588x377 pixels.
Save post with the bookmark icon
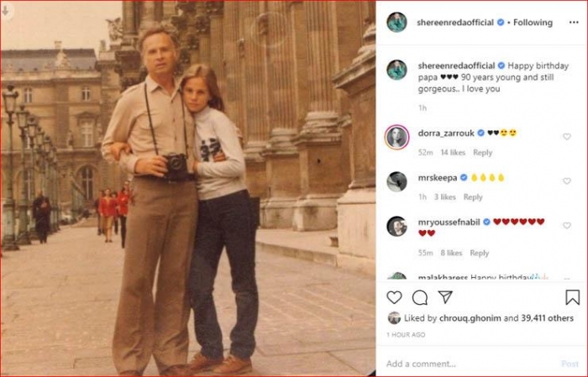point(572,297)
